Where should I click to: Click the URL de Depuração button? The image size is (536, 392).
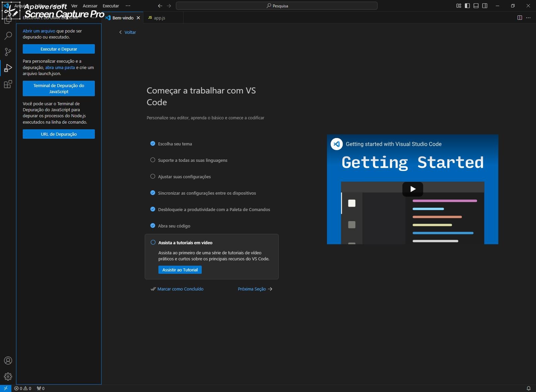coord(59,134)
